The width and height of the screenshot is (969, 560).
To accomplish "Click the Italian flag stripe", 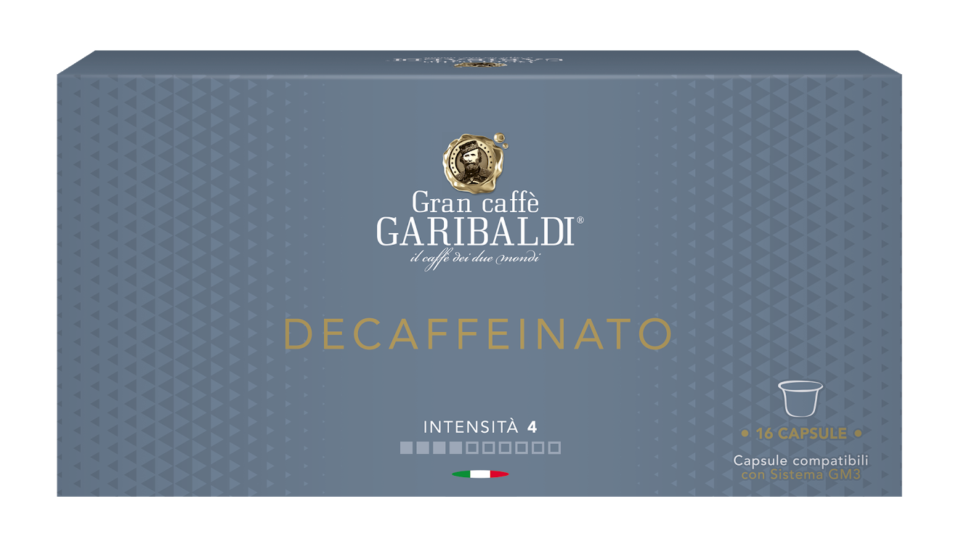I will [x=480, y=474].
